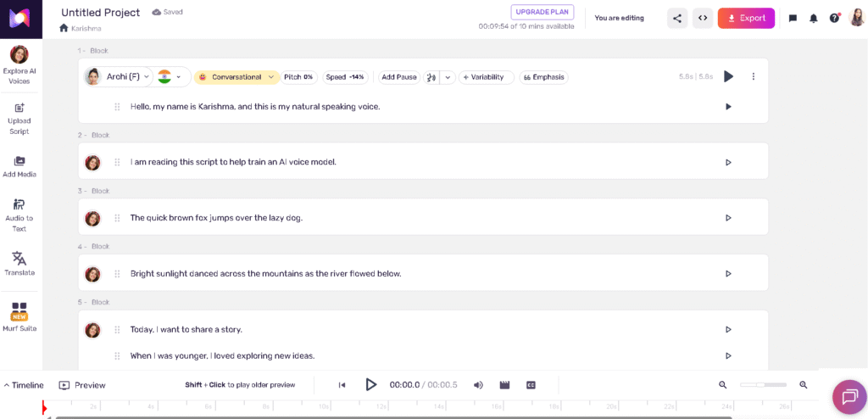Open the Translate tool
The width and height of the screenshot is (868, 419).
(x=19, y=263)
